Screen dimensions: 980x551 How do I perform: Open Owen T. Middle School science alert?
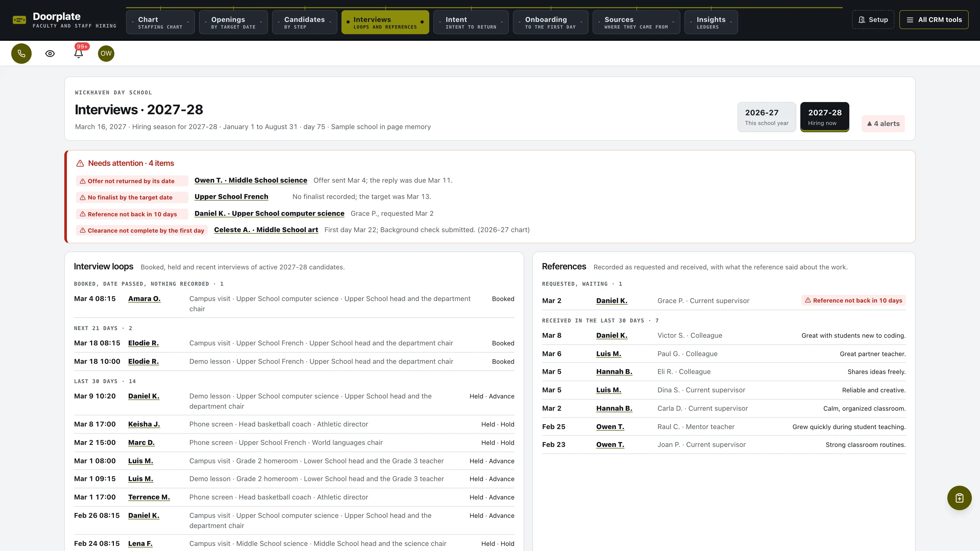click(251, 180)
